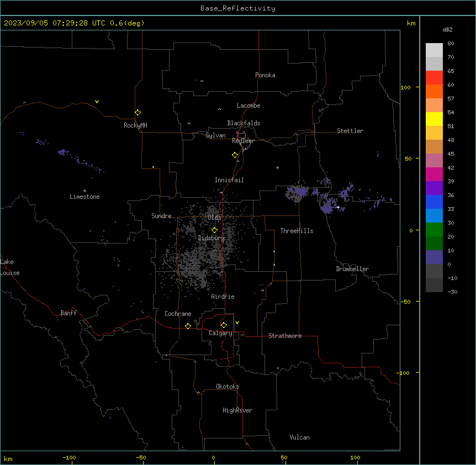Click the 0 tick on the horizontal km axis
This screenshot has height=465, width=476.
tap(213, 457)
